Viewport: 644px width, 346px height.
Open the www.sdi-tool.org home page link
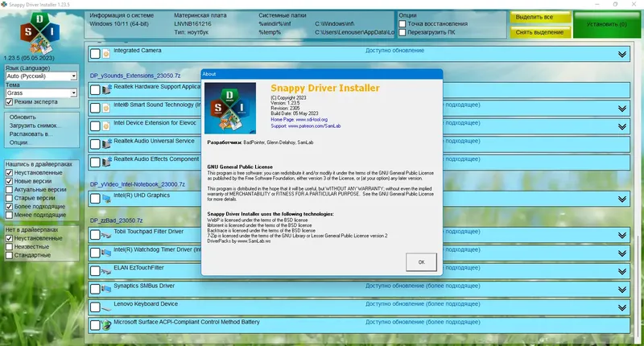coord(312,119)
